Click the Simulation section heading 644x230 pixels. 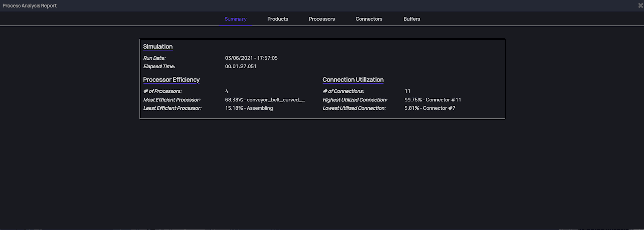[157, 47]
